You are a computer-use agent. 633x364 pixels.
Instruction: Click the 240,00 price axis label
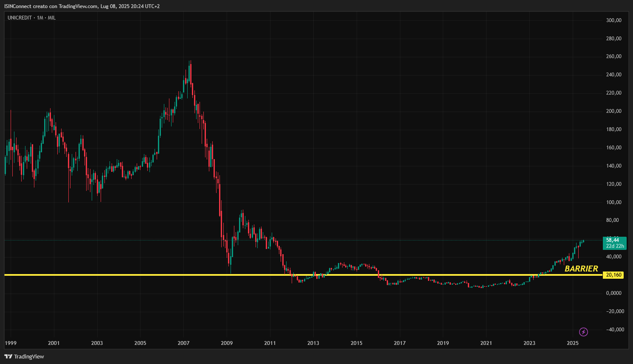click(x=614, y=75)
